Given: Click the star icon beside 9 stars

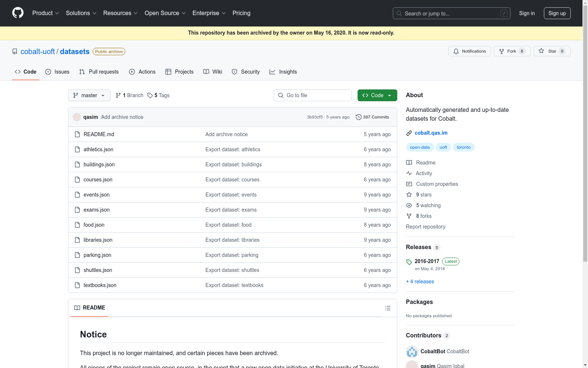Looking at the screenshot, I should [x=409, y=195].
